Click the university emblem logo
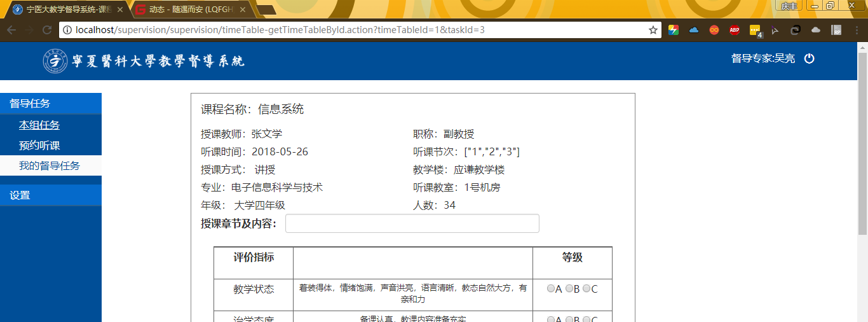868x322 pixels. (55, 60)
